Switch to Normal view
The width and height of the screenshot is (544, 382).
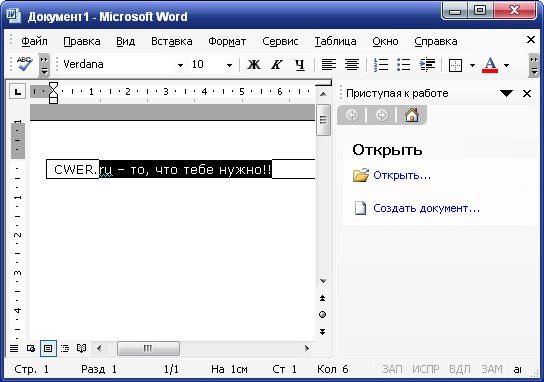click(14, 348)
